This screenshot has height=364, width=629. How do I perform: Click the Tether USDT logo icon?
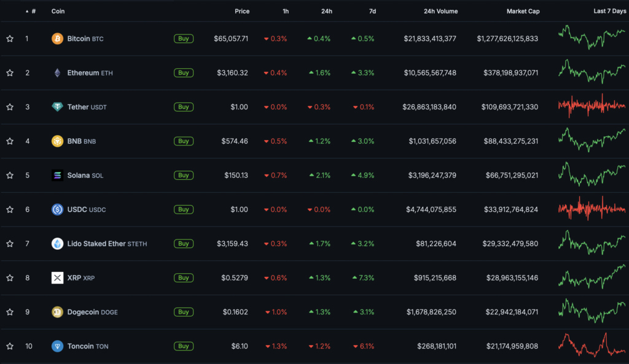(x=57, y=107)
